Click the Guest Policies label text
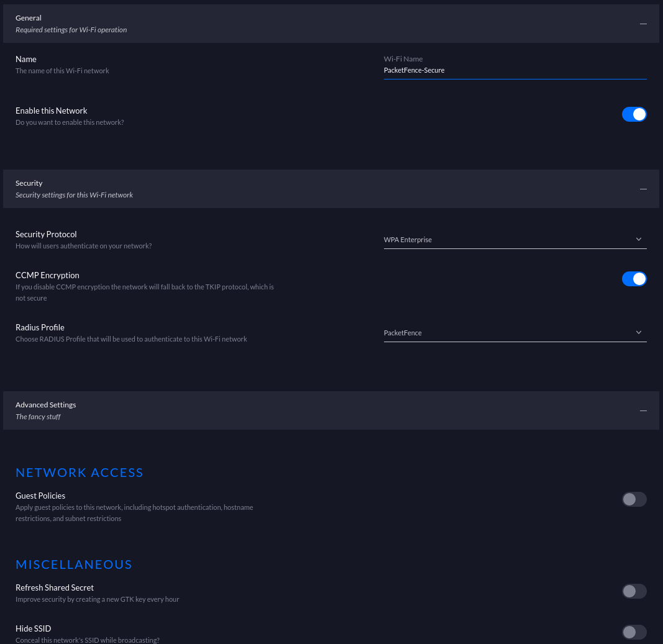Viewport: 663px width, 644px height. click(x=40, y=496)
